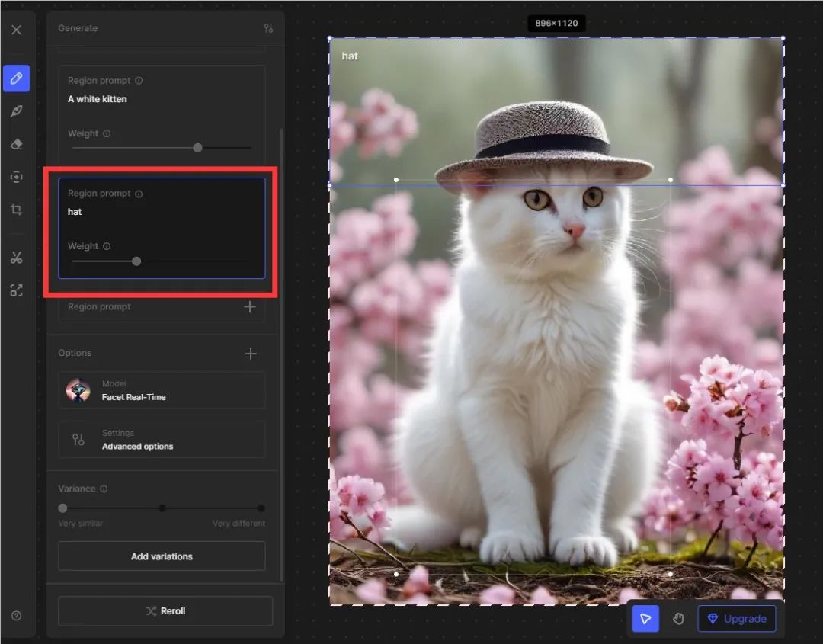Add a new Region prompt
823x644 pixels.
(x=249, y=307)
